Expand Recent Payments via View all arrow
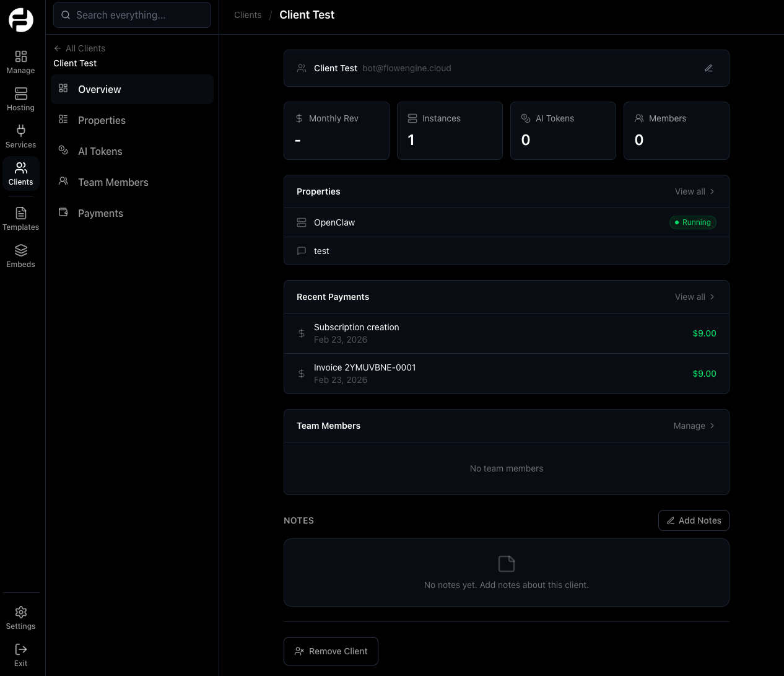This screenshot has width=784, height=676. (x=693, y=297)
